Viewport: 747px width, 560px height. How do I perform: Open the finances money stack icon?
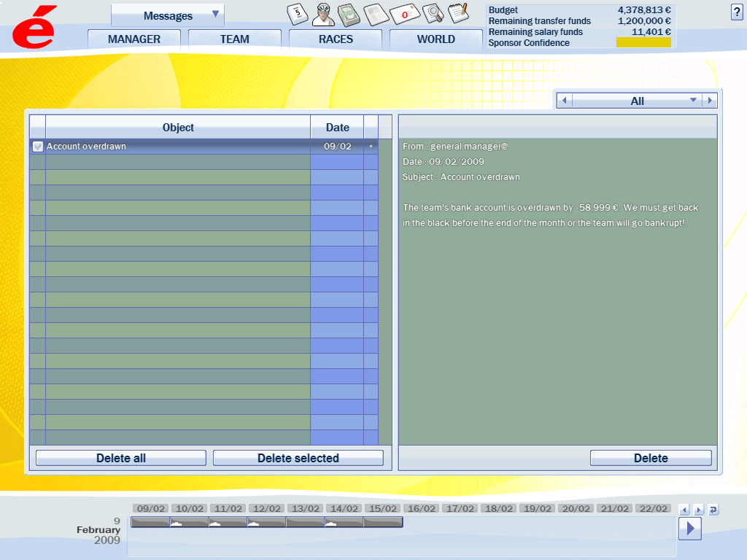coord(349,14)
